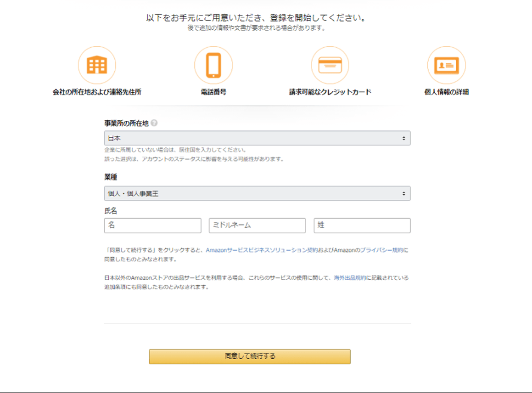
Task: Open the 事業所の所在地 country dropdown showing 日本
Action: click(x=257, y=138)
